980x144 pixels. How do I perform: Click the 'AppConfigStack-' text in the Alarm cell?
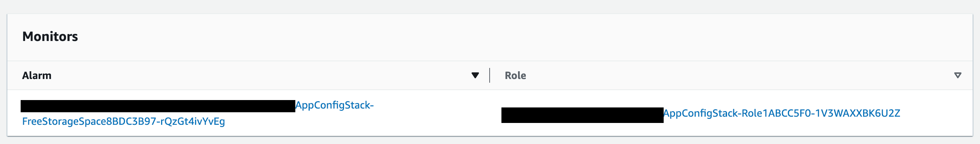pos(334,105)
